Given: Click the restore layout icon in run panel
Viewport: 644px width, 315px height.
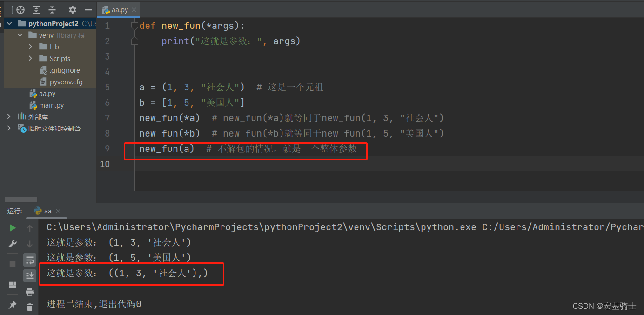Looking at the screenshot, I should pyautogui.click(x=13, y=284).
